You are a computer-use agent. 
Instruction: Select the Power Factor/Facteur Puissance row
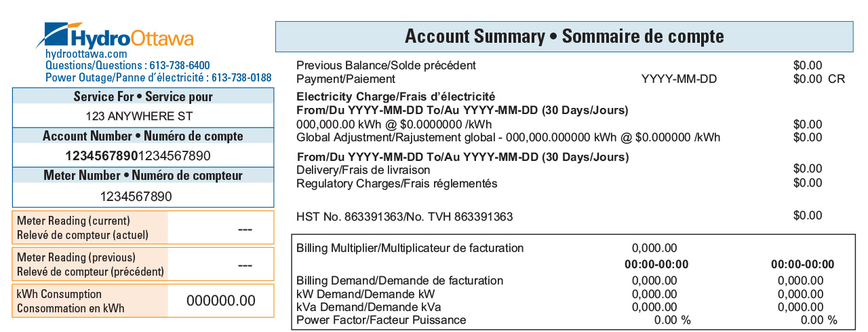click(x=567, y=320)
